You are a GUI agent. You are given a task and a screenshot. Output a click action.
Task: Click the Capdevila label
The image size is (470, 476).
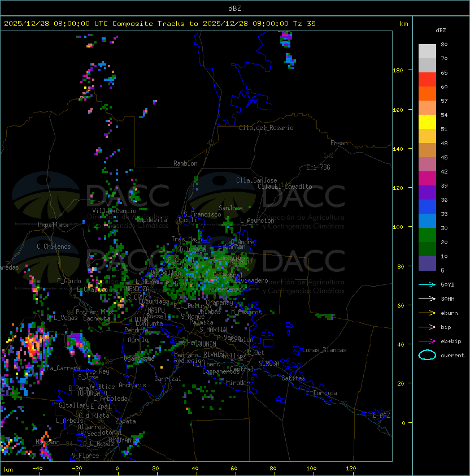tap(151, 219)
